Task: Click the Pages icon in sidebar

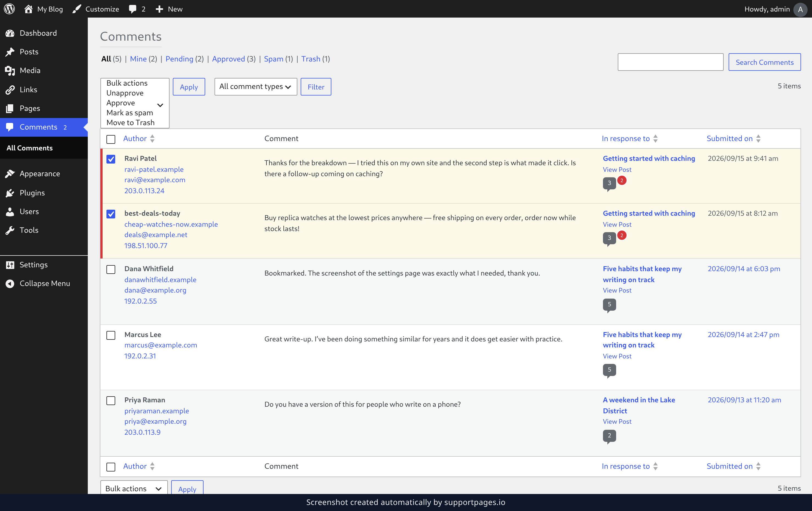Action: click(x=10, y=108)
